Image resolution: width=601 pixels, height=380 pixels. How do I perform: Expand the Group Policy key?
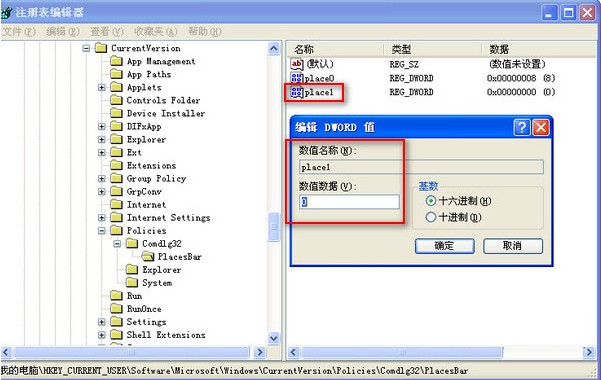(x=102, y=179)
